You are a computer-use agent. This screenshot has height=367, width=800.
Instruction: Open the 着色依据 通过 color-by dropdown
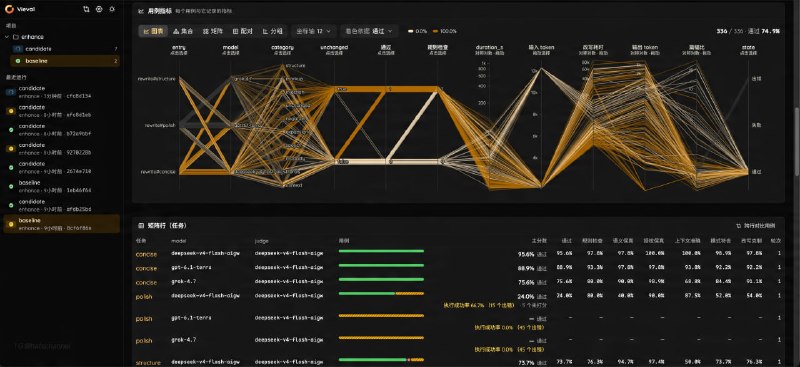[x=369, y=31]
